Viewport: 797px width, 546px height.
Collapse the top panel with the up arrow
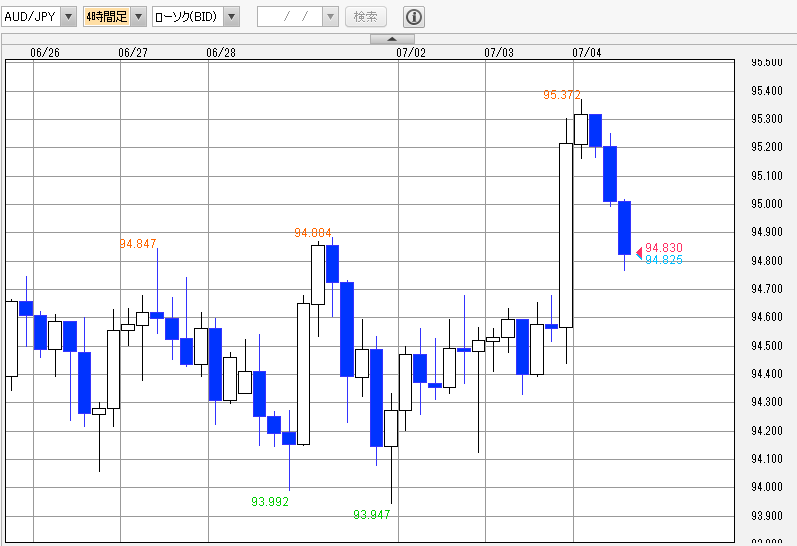(x=392, y=39)
